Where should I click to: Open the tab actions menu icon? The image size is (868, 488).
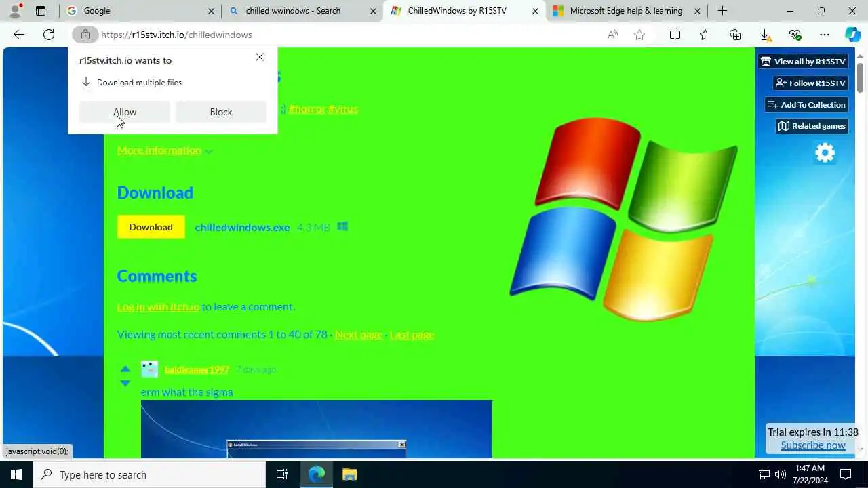tap(41, 11)
